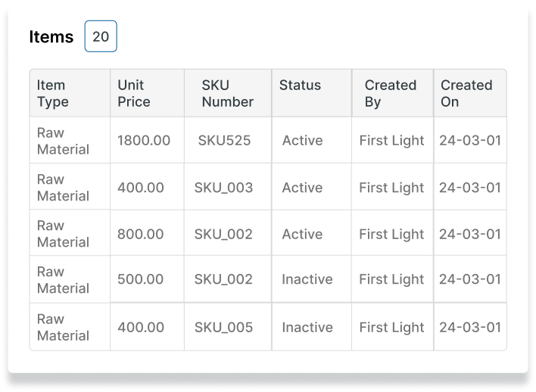Select the SKU_003 cell
Image resolution: width=536 pixels, height=392 pixels.
[223, 188]
